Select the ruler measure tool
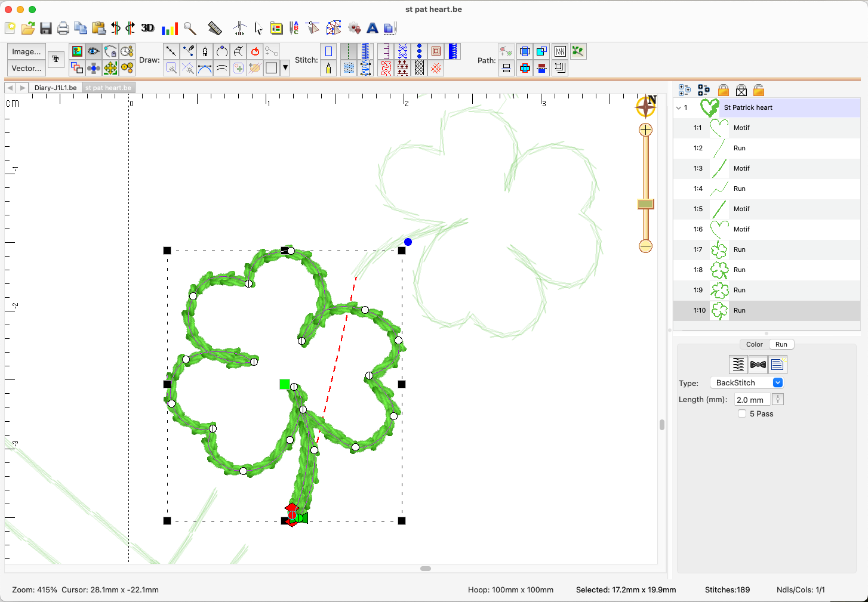The height and width of the screenshot is (602, 868). (215, 28)
